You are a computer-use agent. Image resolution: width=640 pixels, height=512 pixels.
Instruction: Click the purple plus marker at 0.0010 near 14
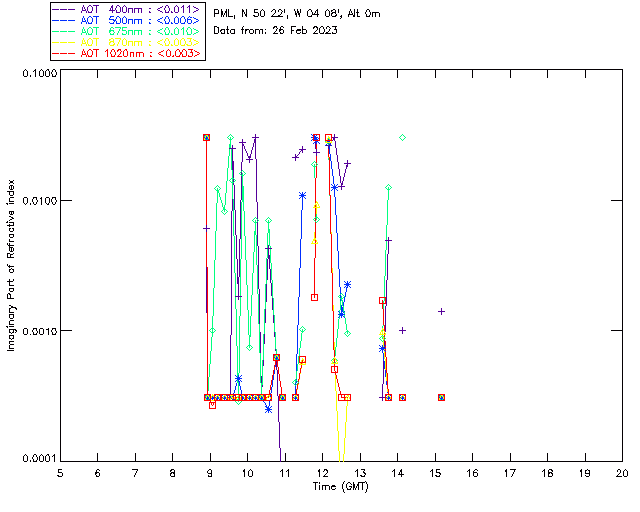click(402, 330)
